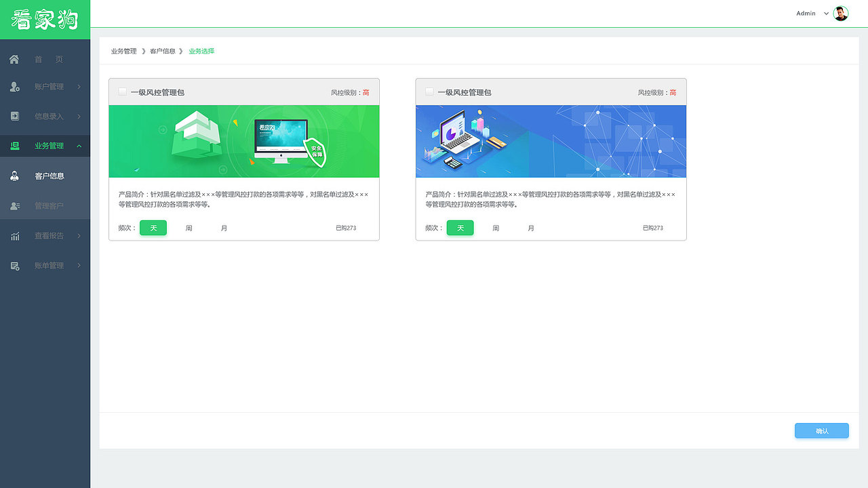
Task: Click 风控级别：高 in the blue-banner card
Action: [657, 92]
